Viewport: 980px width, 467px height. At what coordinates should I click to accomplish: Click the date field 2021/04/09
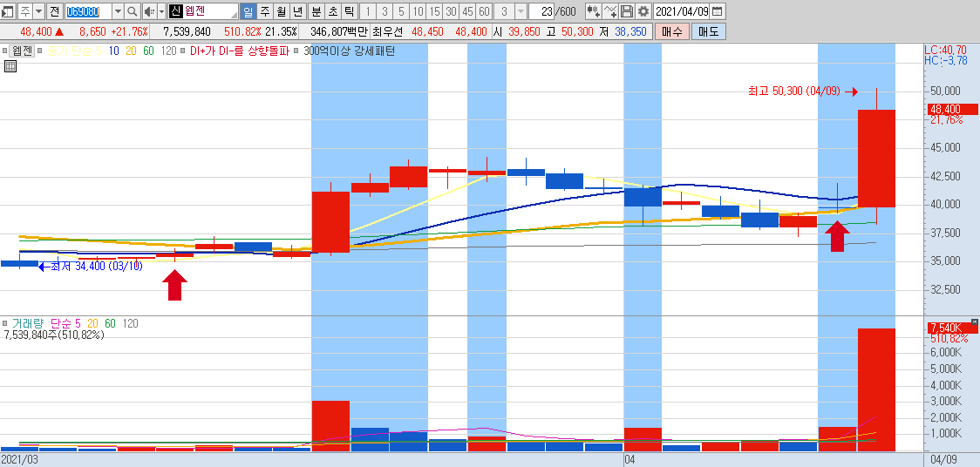[x=682, y=11]
